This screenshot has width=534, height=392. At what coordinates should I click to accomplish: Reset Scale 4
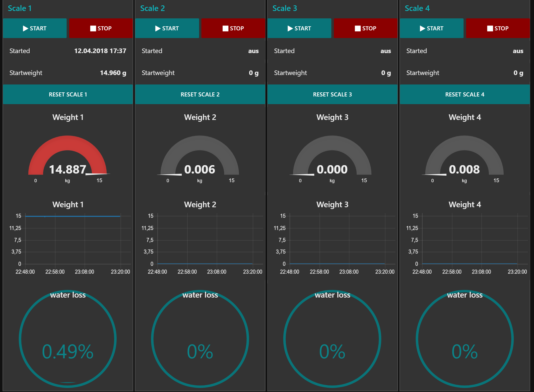tap(465, 94)
